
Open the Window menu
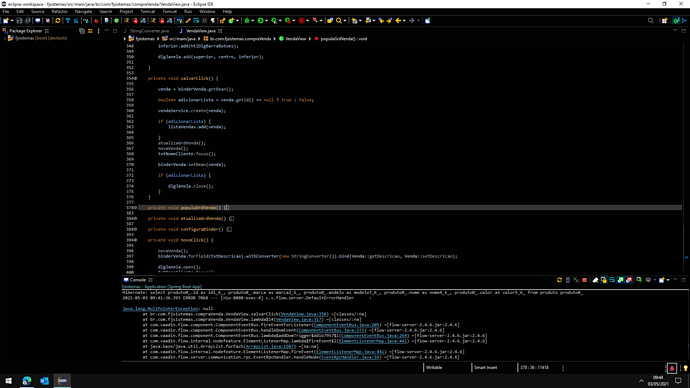point(207,11)
